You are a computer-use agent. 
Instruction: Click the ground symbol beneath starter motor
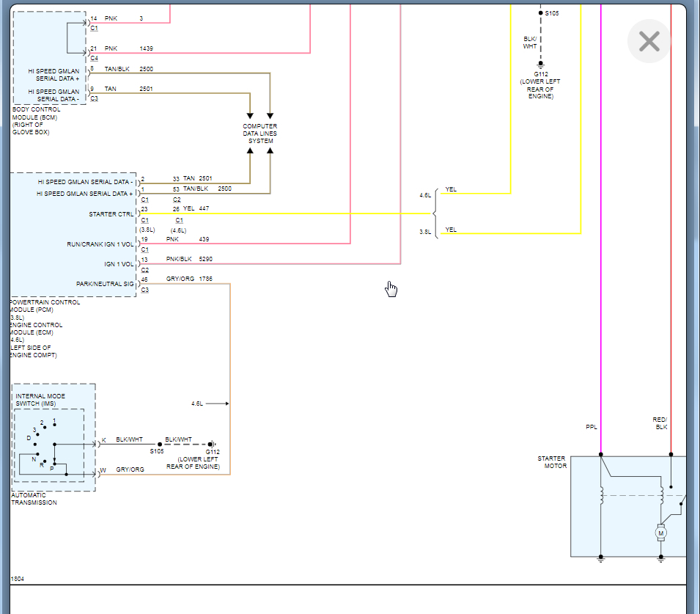[601, 558]
